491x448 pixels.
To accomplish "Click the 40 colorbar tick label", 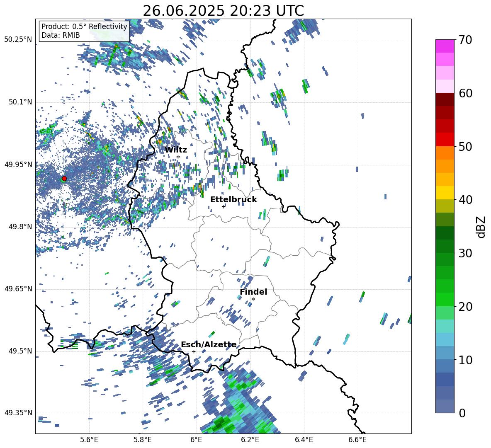I will [465, 200].
